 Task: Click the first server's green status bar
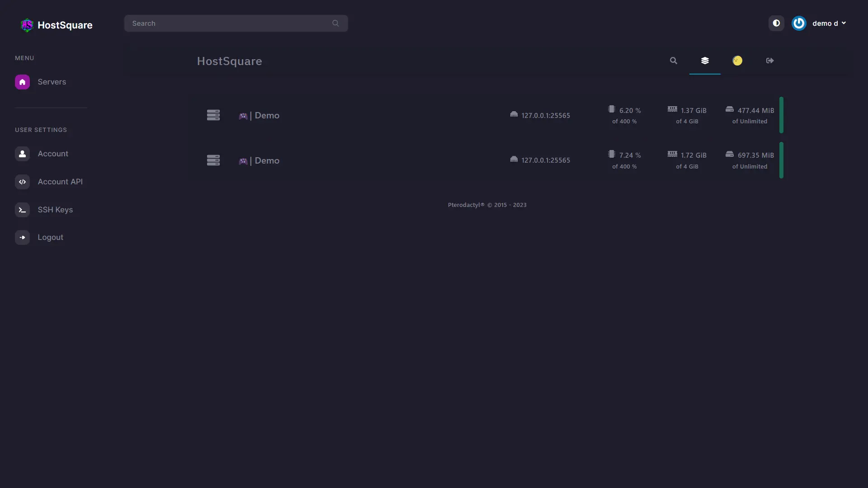(x=781, y=115)
